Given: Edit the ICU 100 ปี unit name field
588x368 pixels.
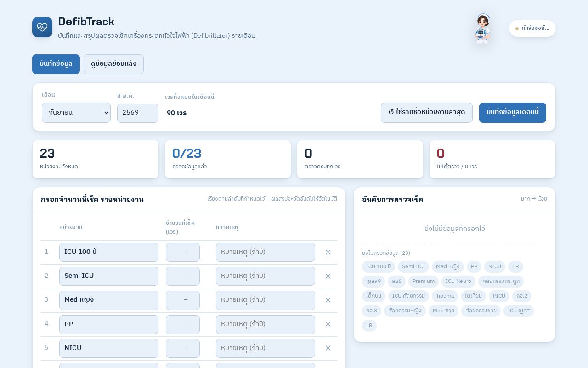Looking at the screenshot, I should point(109,252).
